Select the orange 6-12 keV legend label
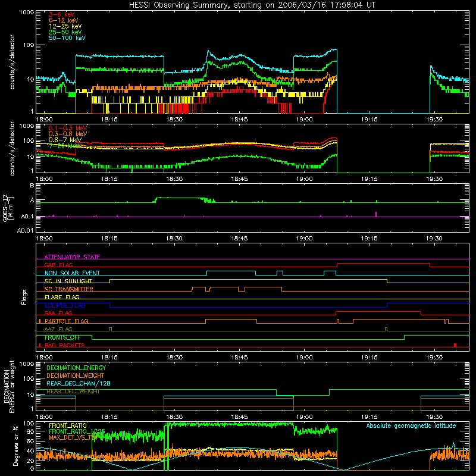Image resolution: width=476 pixels, height=476 pixels. (63, 20)
